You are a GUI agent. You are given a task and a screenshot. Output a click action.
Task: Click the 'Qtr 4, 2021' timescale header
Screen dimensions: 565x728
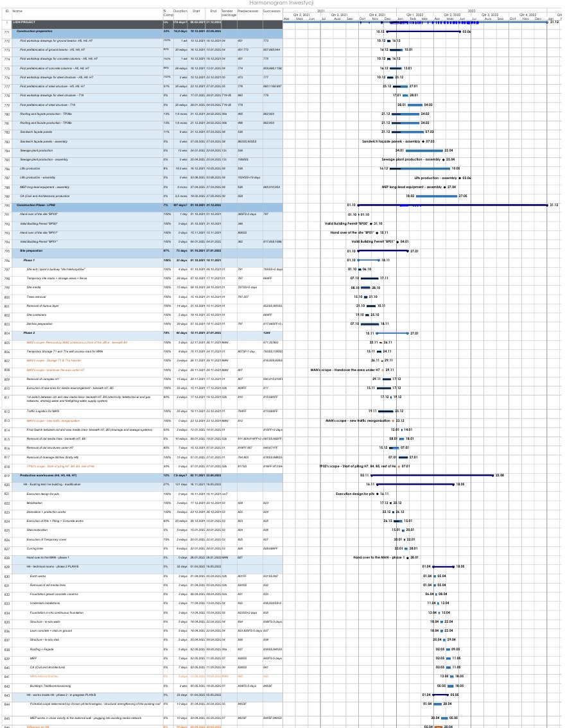377,15
